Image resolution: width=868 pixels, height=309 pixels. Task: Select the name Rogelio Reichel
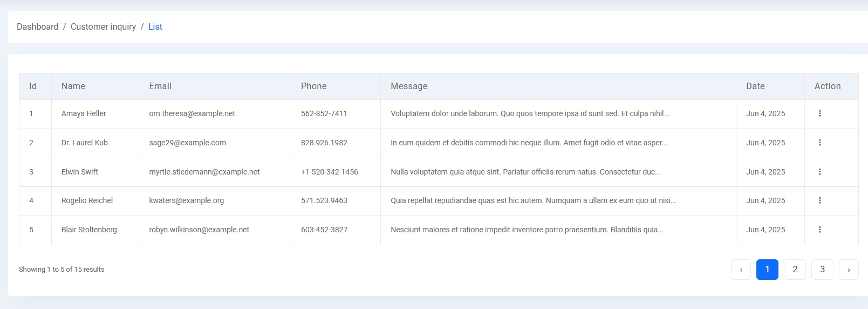pyautogui.click(x=87, y=200)
